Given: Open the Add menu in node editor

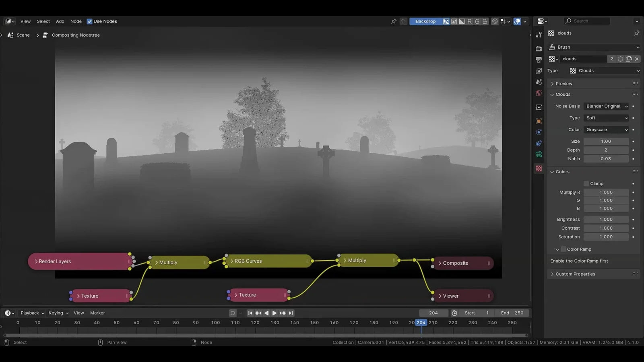Looking at the screenshot, I should point(60,22).
